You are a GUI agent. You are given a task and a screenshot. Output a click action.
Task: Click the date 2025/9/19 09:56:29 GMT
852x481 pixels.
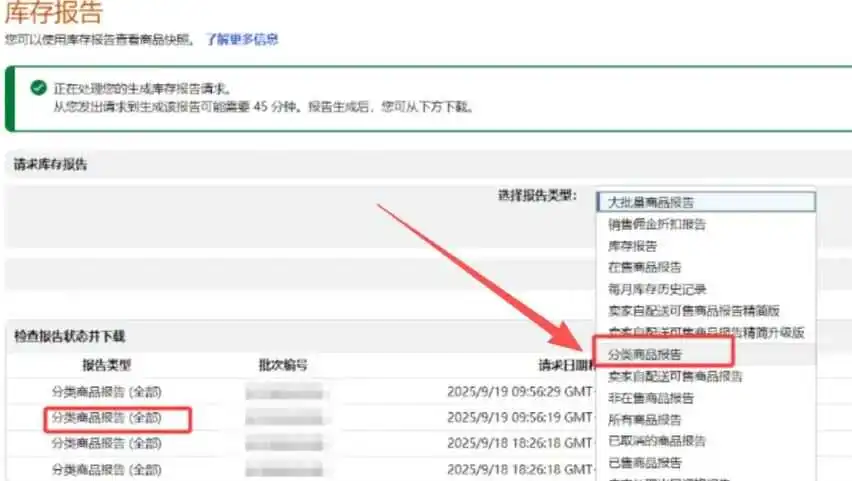point(520,391)
